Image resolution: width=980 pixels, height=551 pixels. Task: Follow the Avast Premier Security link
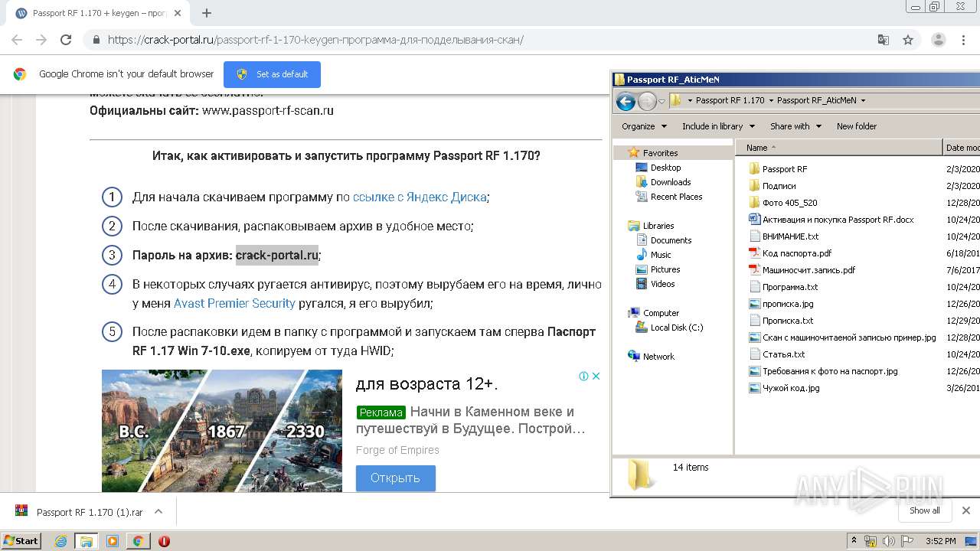coord(234,303)
